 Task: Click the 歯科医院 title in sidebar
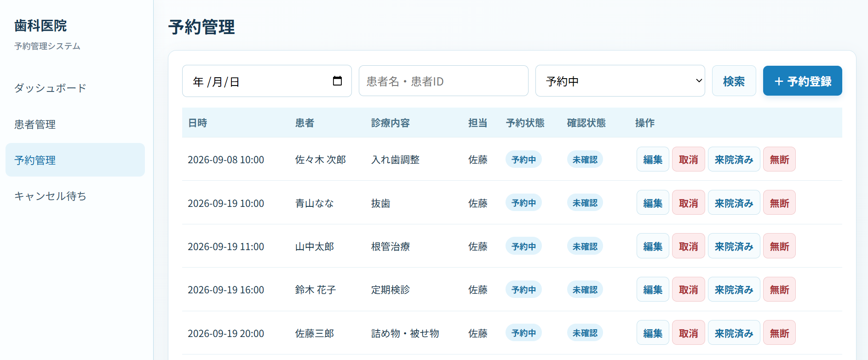click(40, 26)
